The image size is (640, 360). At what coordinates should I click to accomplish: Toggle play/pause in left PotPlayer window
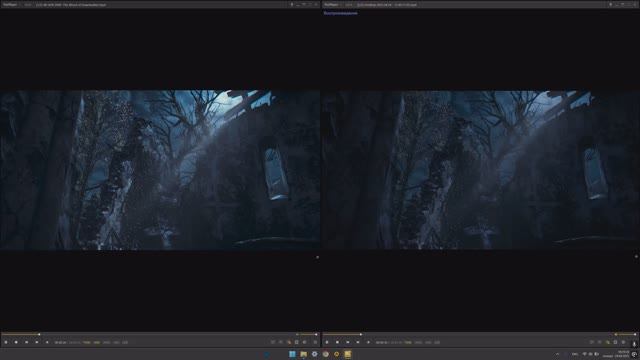point(6,342)
